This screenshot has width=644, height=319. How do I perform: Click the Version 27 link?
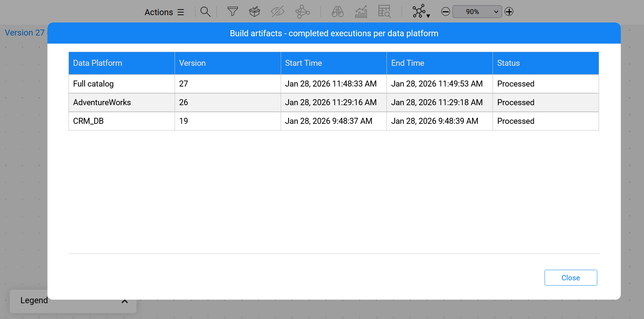(x=25, y=33)
